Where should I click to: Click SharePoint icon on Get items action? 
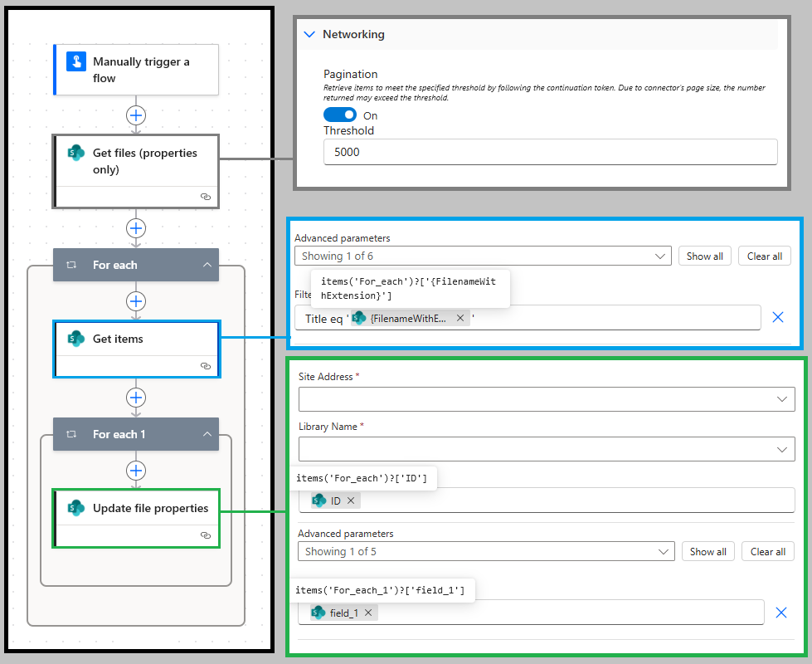[76, 339]
